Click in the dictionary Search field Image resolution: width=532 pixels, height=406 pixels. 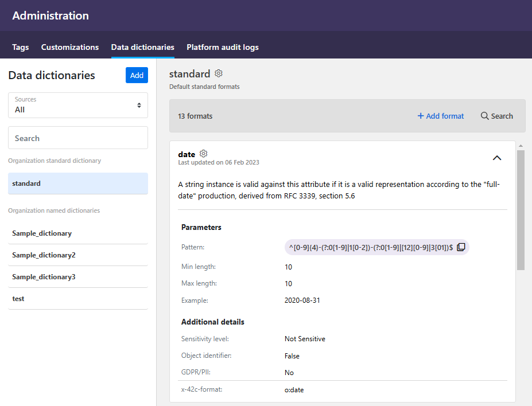tap(78, 138)
